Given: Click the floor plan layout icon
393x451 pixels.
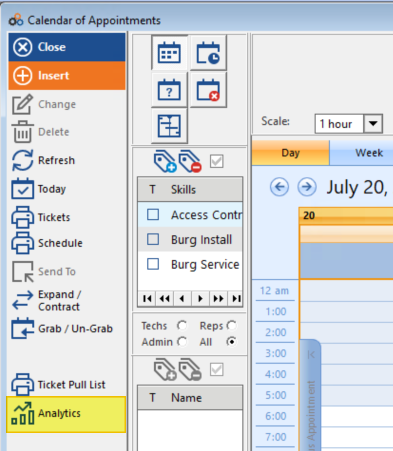Looking at the screenshot, I should point(169,126).
